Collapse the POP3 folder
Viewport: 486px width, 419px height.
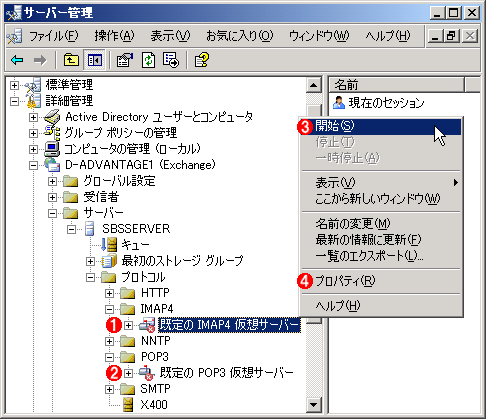tap(109, 357)
